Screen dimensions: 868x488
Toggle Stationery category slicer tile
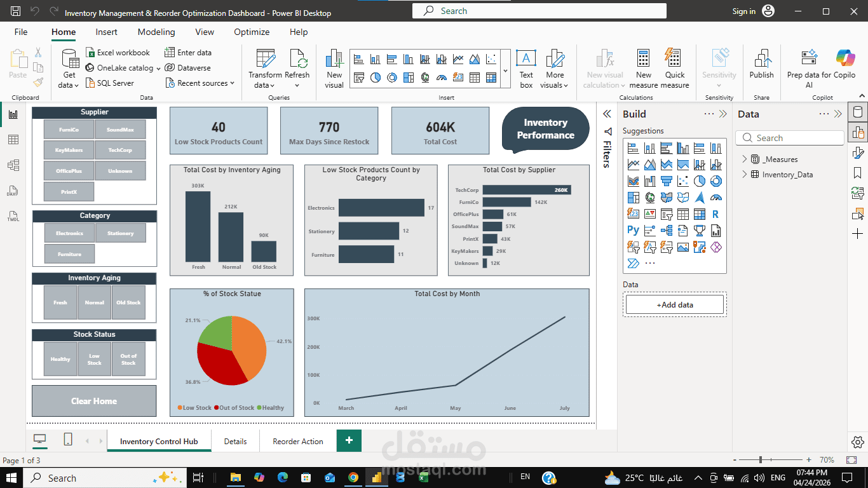coord(121,233)
